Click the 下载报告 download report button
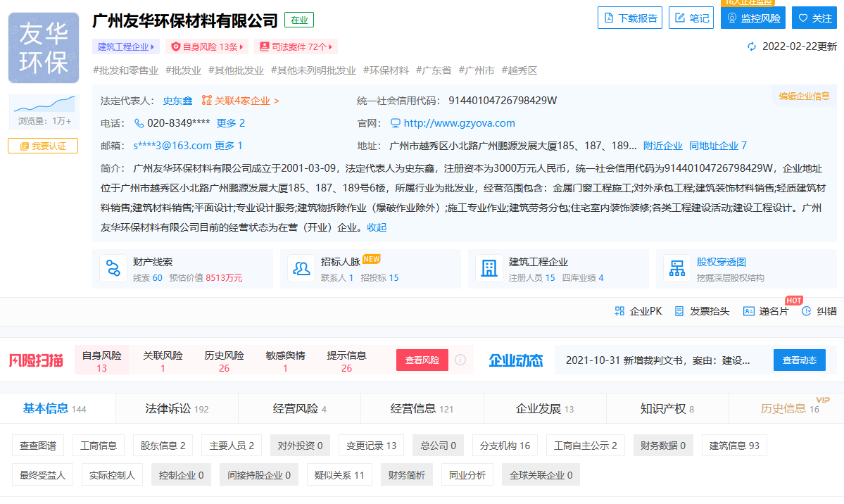The image size is (844, 504). 629,18
